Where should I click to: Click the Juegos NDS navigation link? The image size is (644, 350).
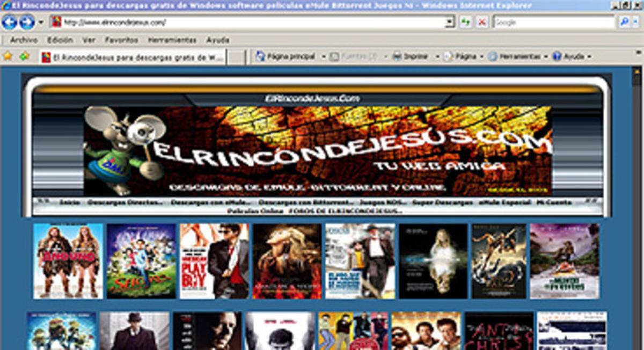(x=383, y=203)
